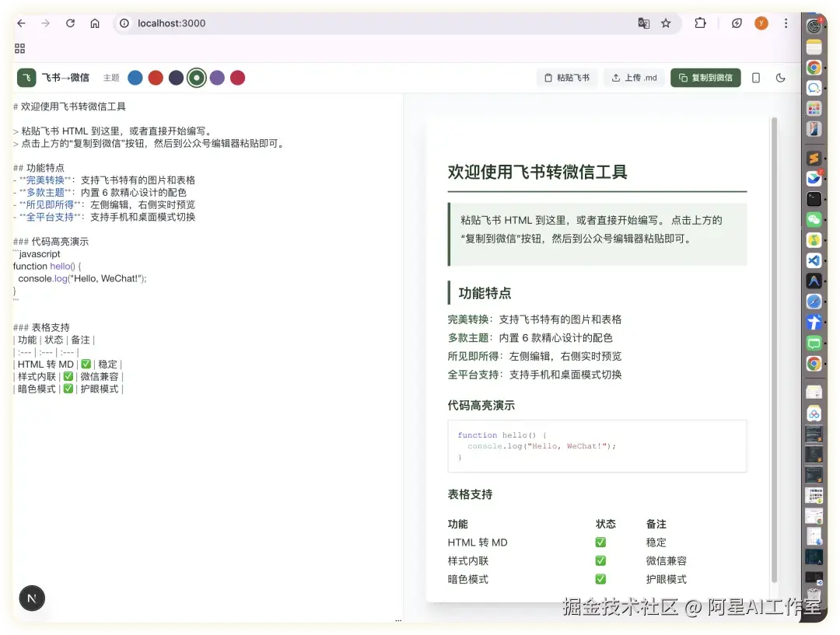Open WeChat from the dock
840x635 pixels.
(814, 219)
